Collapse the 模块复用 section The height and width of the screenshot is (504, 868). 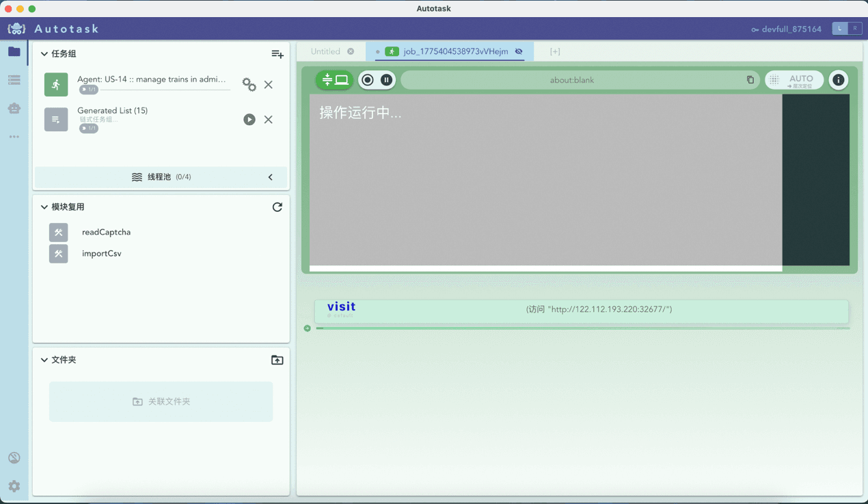tap(44, 207)
